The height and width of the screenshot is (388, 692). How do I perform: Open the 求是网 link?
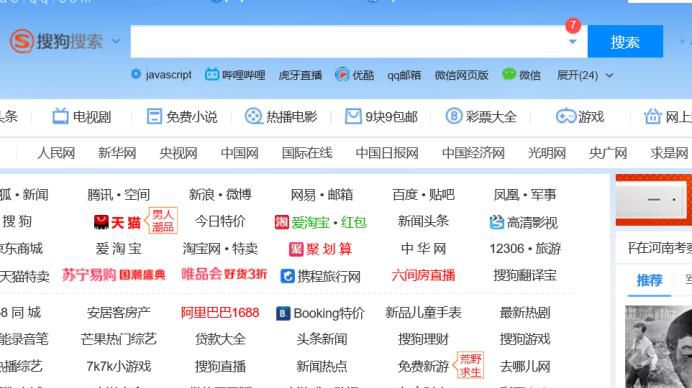pyautogui.click(x=669, y=153)
